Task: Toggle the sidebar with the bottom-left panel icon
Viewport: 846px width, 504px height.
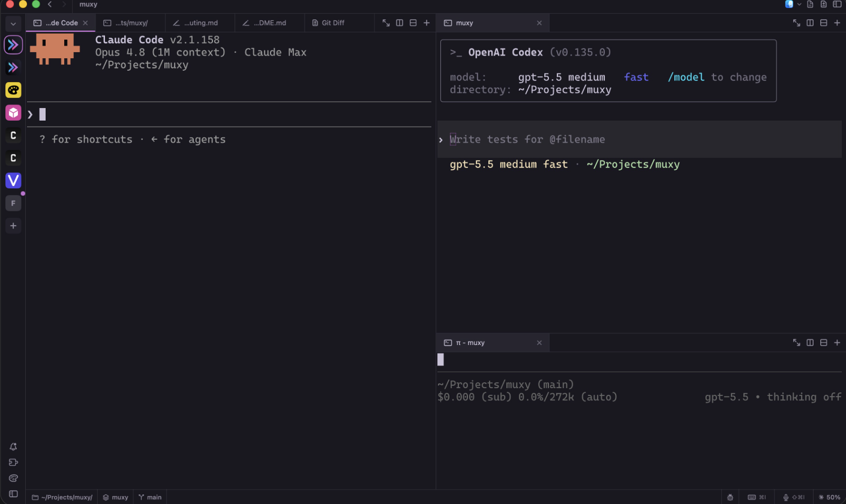Action: coord(13,494)
